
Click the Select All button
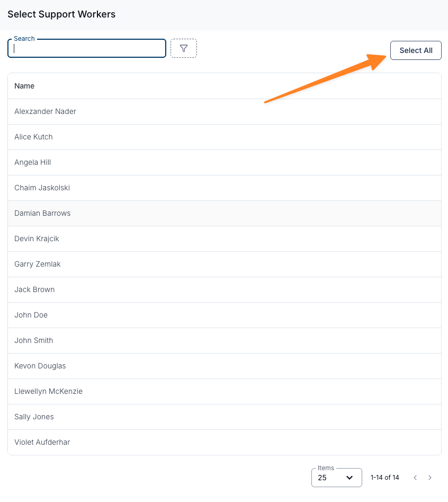(416, 50)
